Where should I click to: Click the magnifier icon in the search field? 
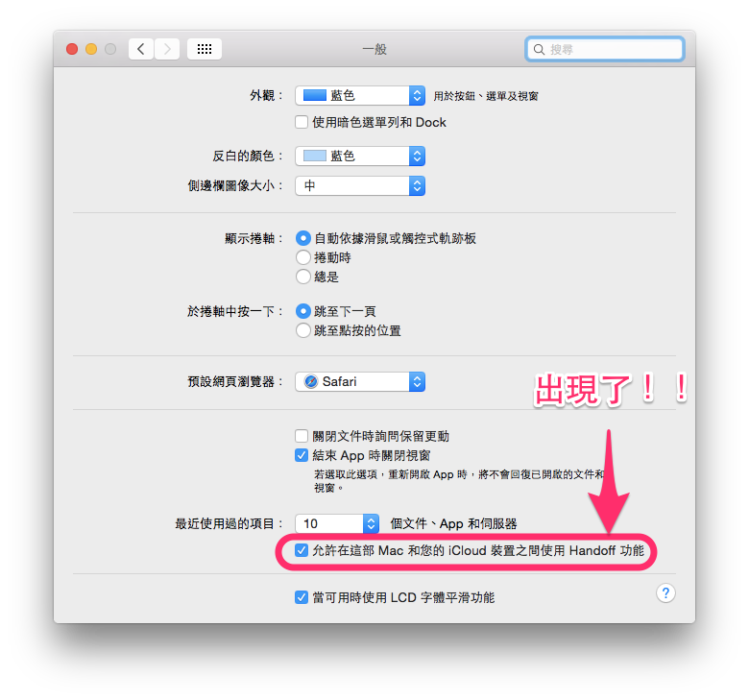coord(539,49)
